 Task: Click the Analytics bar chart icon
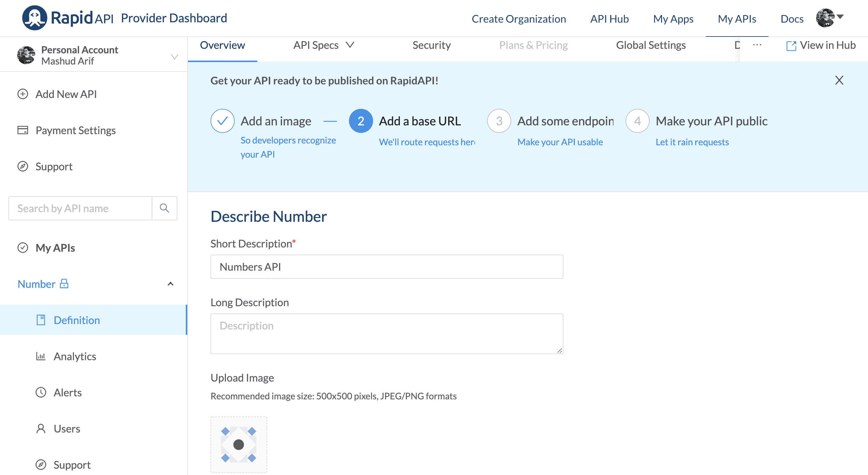(x=41, y=356)
